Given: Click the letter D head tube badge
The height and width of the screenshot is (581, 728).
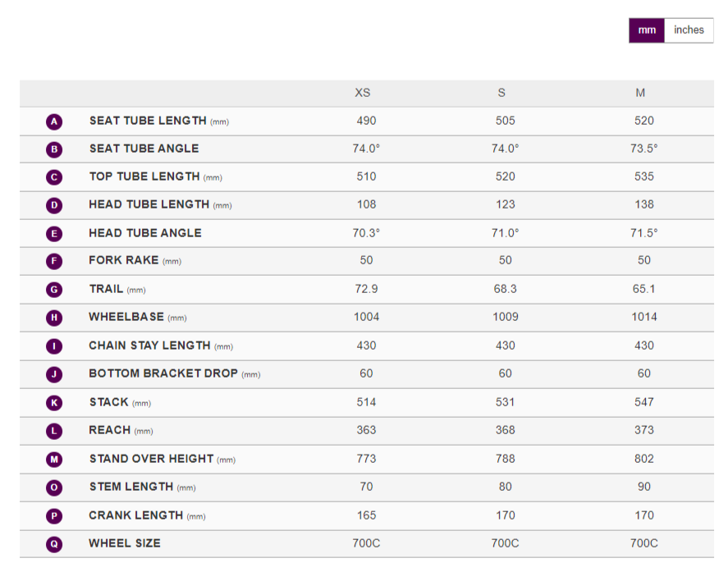Looking at the screenshot, I should (54, 205).
